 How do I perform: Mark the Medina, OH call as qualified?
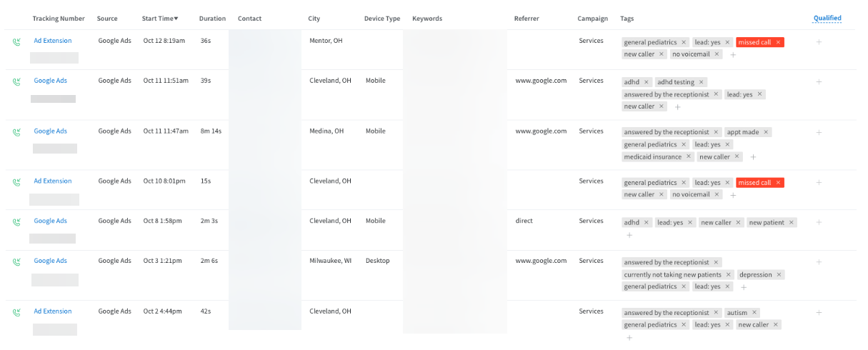coord(819,132)
